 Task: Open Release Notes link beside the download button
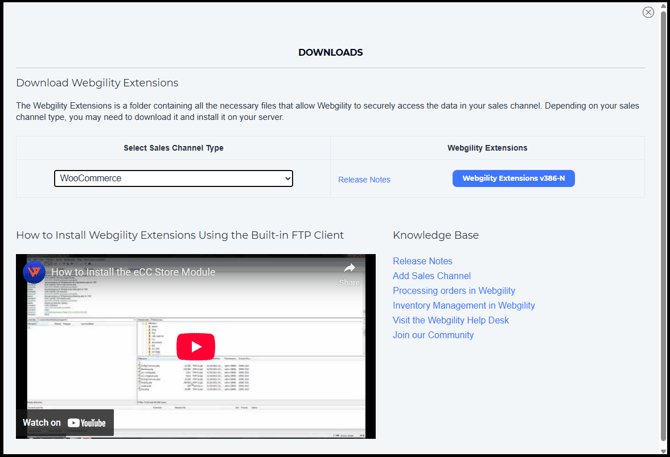[x=364, y=180]
